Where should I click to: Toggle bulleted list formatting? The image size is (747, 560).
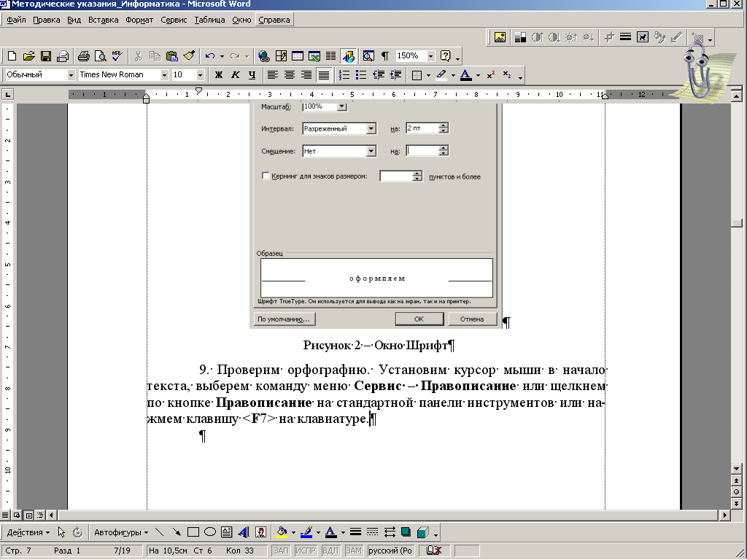(x=361, y=75)
